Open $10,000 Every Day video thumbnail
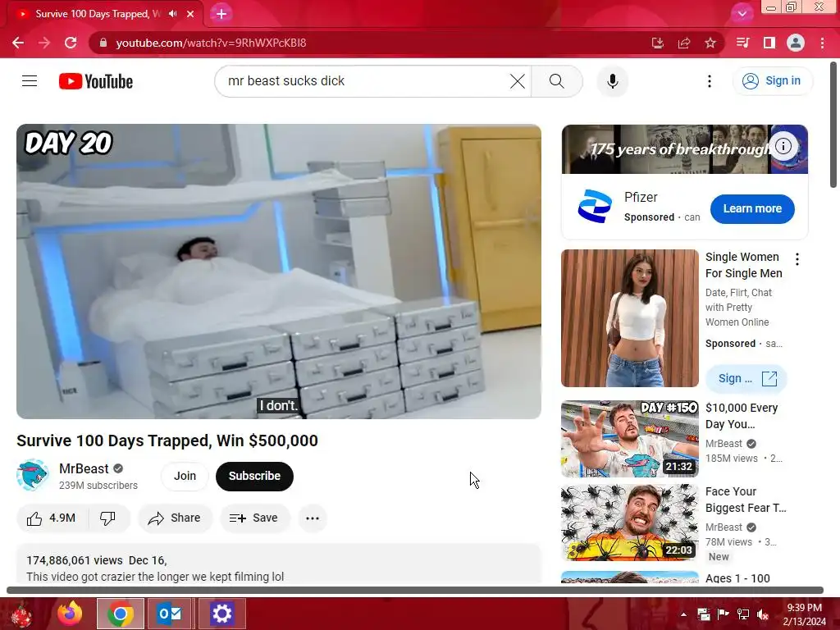The image size is (840, 630). [x=630, y=439]
